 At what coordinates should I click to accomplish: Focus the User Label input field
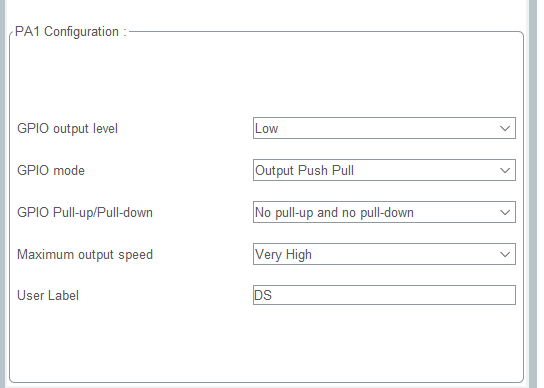tap(384, 295)
